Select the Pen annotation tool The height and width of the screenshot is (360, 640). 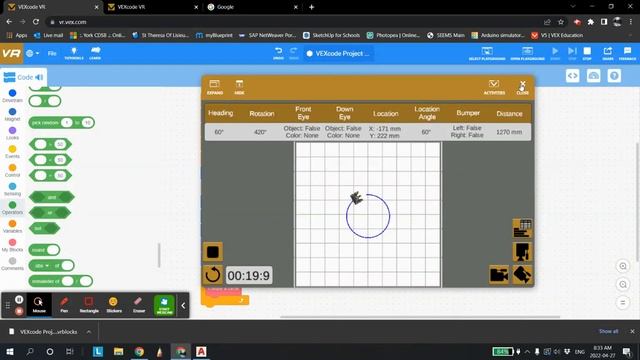tap(64, 304)
